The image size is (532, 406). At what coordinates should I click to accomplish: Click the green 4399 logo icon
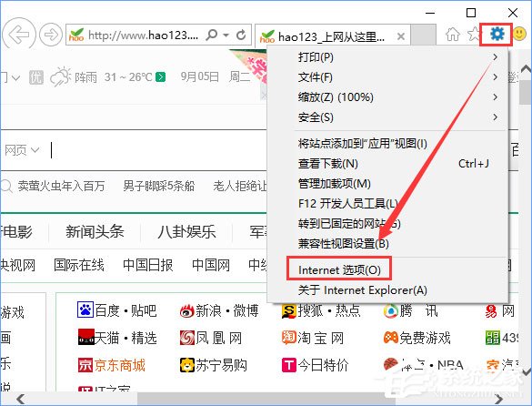(x=493, y=338)
